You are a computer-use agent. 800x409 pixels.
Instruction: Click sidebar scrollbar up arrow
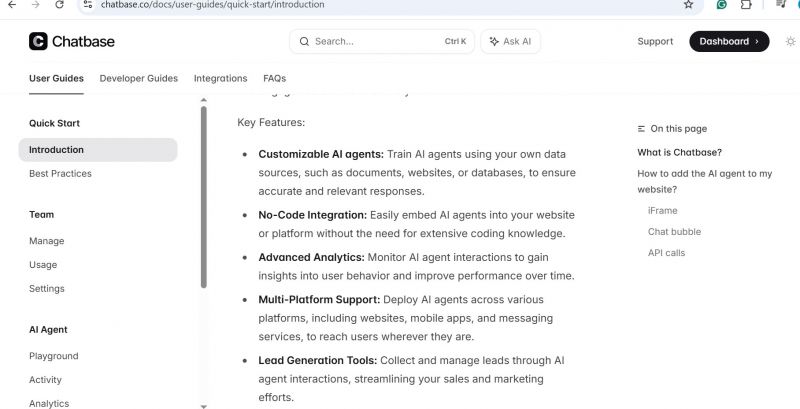(x=204, y=100)
